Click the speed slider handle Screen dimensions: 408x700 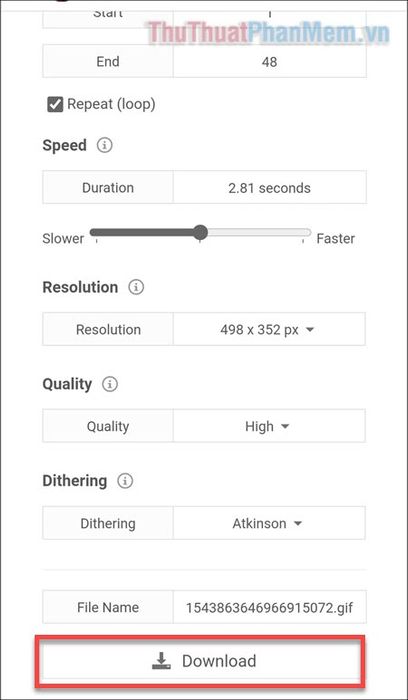pos(201,233)
